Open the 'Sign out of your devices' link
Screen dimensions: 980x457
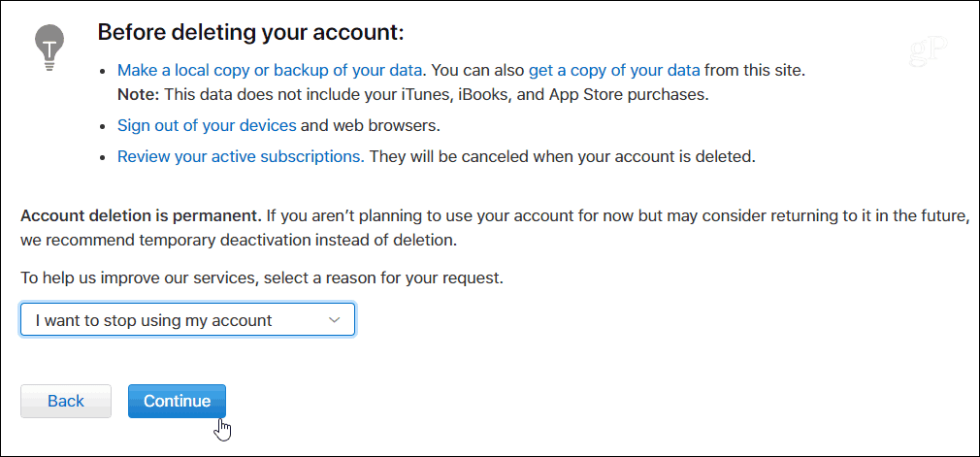[207, 126]
